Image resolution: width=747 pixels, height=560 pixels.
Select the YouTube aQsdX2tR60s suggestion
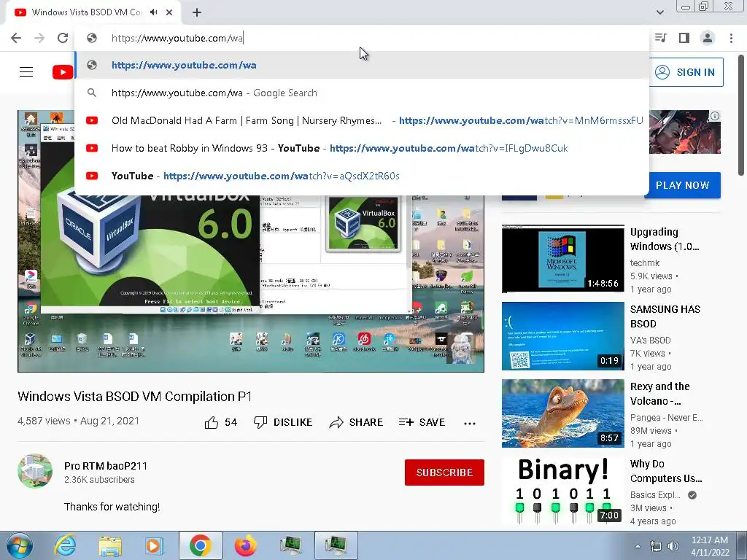(x=362, y=176)
